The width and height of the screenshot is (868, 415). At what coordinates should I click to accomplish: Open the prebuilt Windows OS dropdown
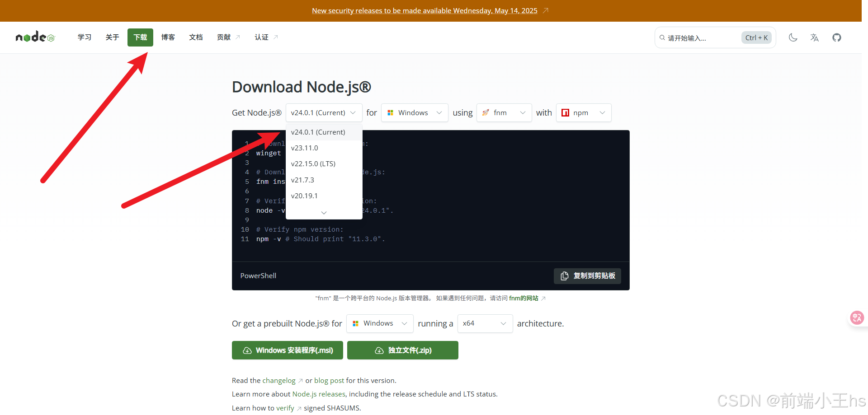pyautogui.click(x=380, y=324)
